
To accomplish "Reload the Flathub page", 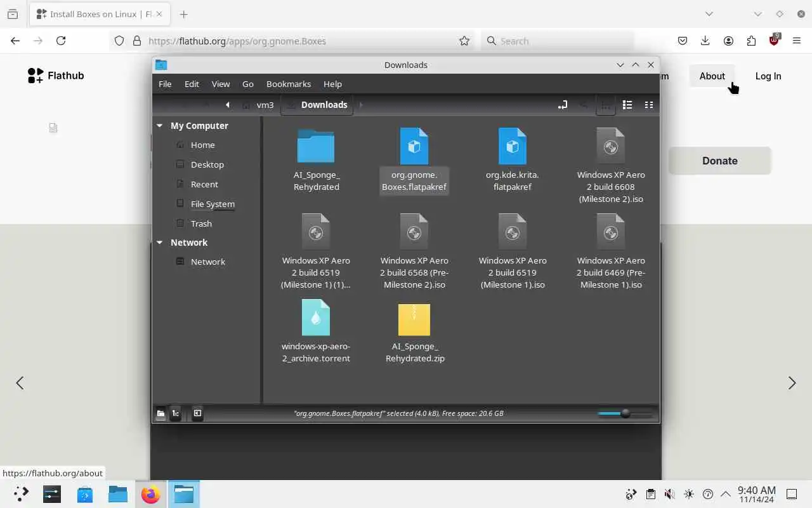I will coord(61,41).
